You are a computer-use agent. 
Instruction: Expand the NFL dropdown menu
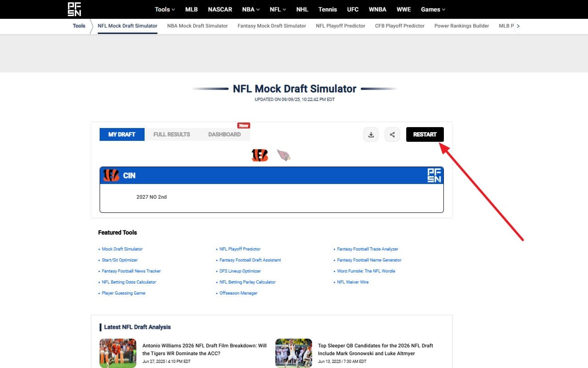[278, 9]
